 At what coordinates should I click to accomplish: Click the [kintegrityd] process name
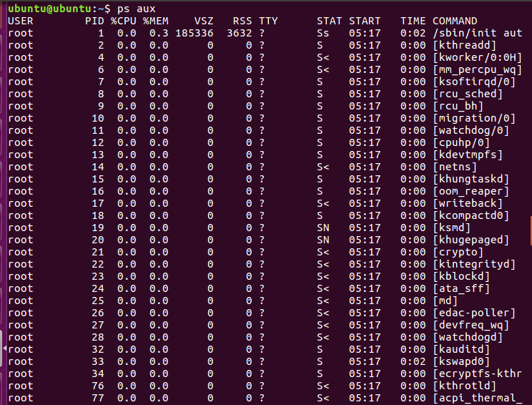(x=474, y=264)
